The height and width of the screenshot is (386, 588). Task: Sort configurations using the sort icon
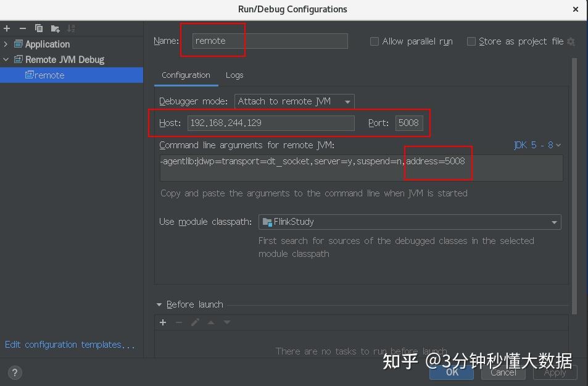[70, 28]
